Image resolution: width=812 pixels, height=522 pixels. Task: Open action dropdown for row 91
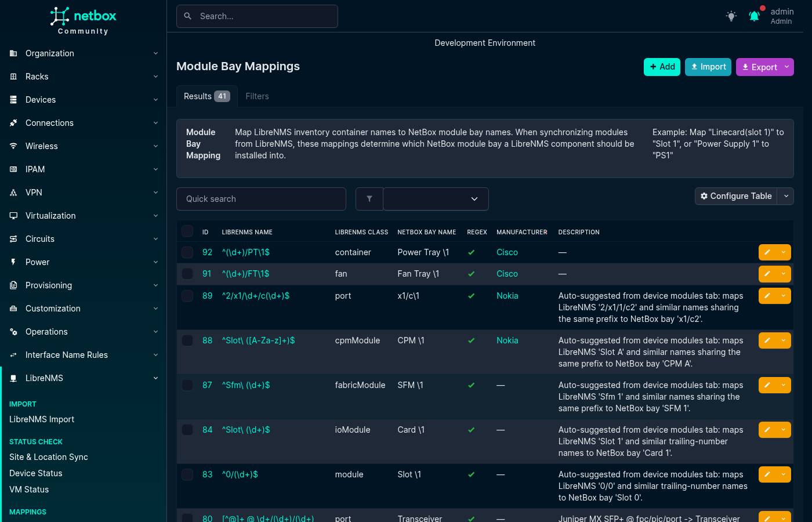pyautogui.click(x=784, y=274)
